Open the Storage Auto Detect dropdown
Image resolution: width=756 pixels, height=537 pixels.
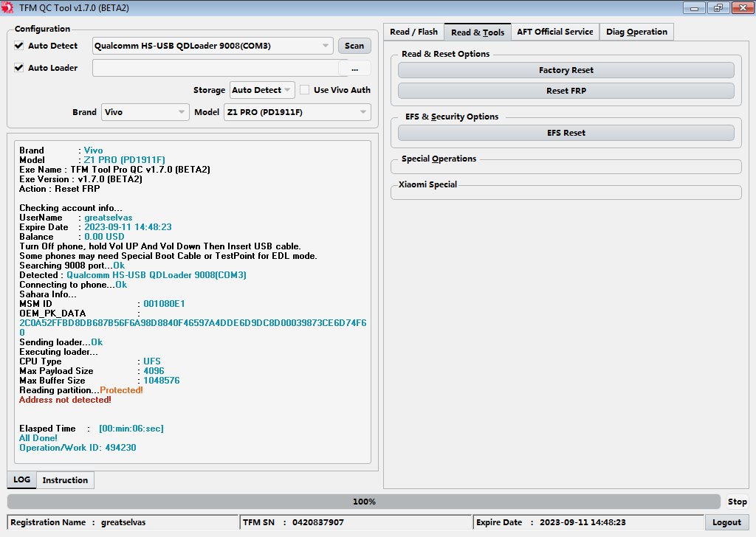(x=262, y=90)
